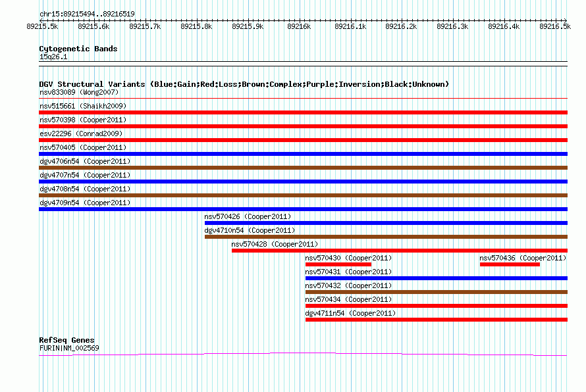Click ruler position 89215.6k
The height and width of the screenshot is (392, 586).
[x=93, y=26]
